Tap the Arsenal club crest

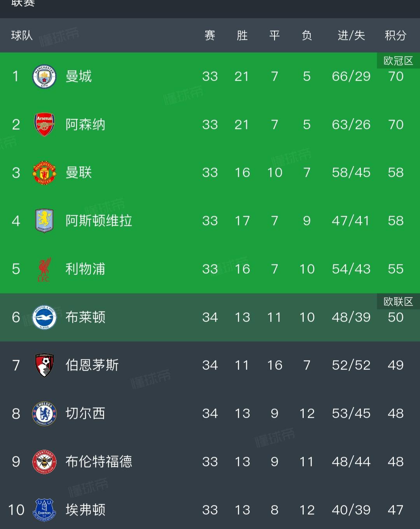pos(44,125)
